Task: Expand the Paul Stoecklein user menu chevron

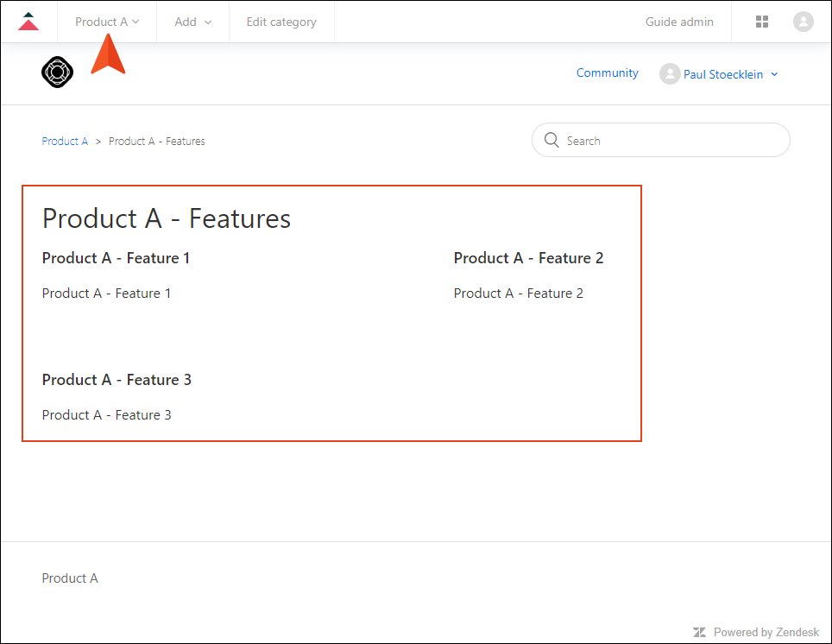Action: [775, 74]
